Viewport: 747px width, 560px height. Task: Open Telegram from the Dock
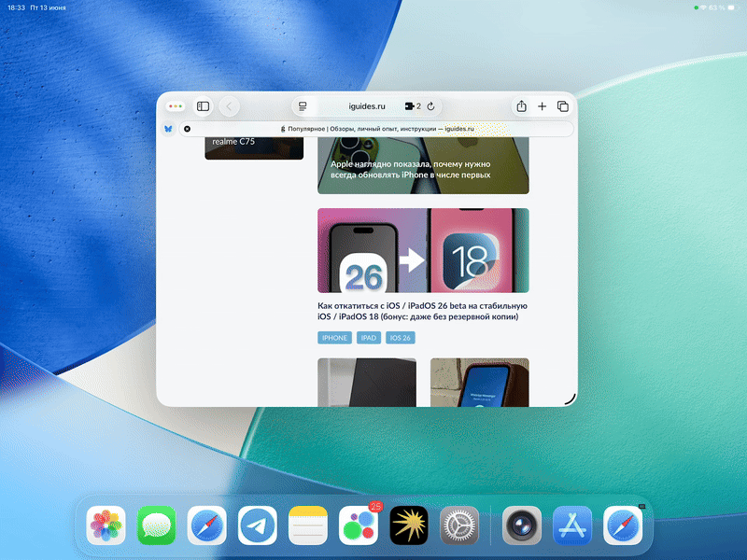click(259, 525)
